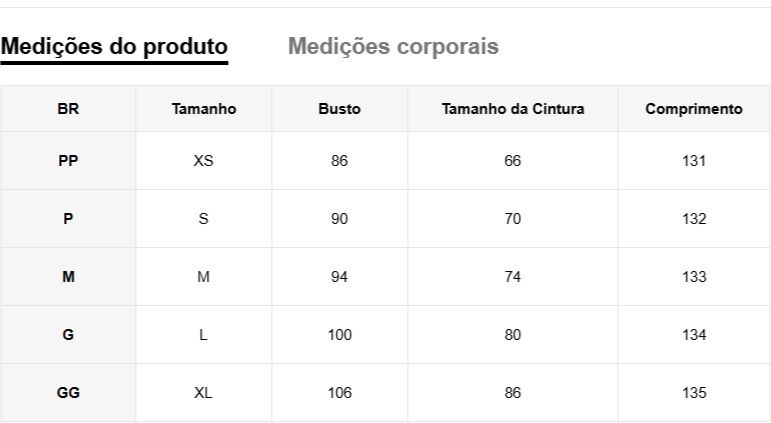Click the XS size cell
Image resolution: width=771 pixels, height=423 pixels.
pos(203,161)
